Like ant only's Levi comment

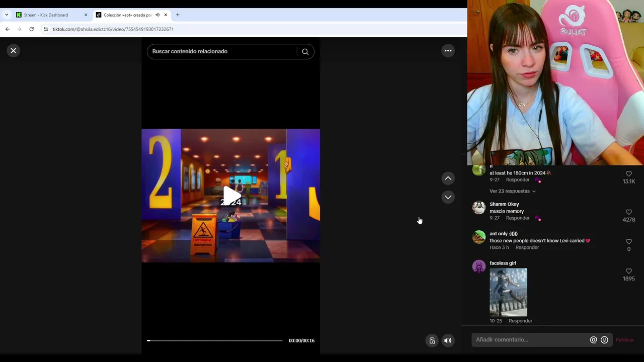(x=629, y=242)
